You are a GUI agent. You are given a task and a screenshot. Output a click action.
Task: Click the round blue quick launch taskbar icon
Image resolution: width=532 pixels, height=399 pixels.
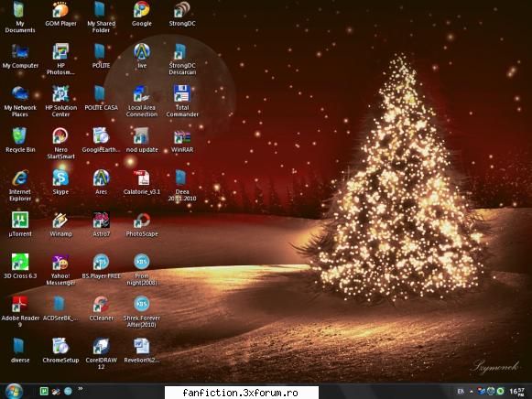coord(68,391)
